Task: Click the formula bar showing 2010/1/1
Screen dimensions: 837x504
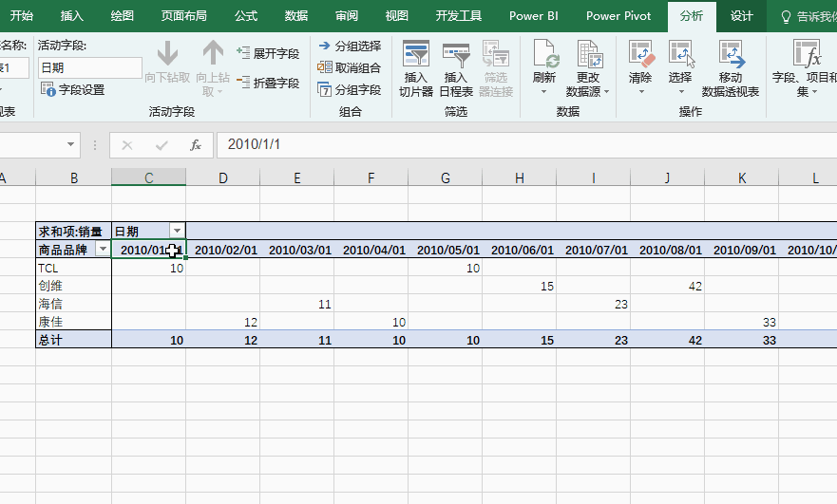Action: 526,144
